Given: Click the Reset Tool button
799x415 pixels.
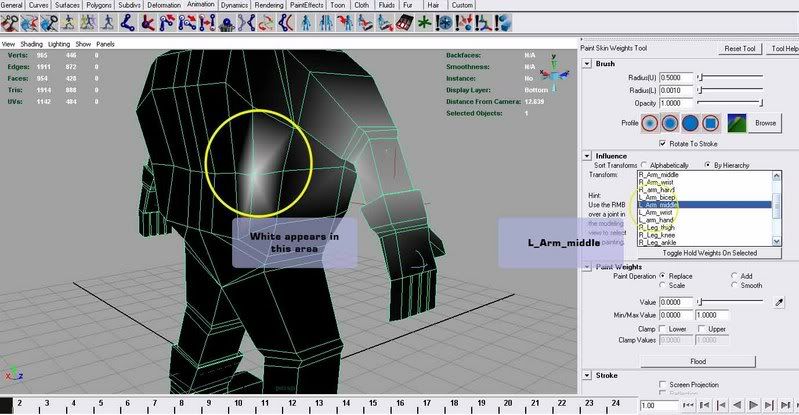Looking at the screenshot, I should point(739,48).
